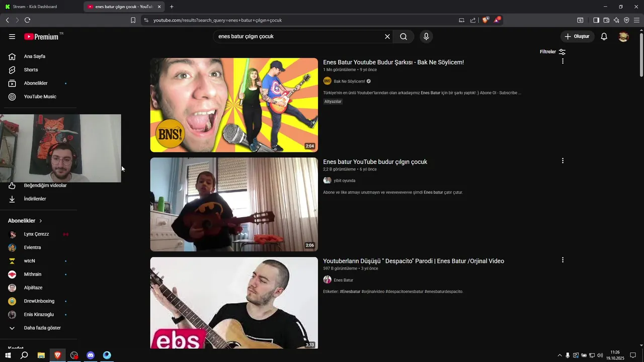644x362 pixels.
Task: Bookmark this page using the bookmark icon
Action: (x=133, y=20)
